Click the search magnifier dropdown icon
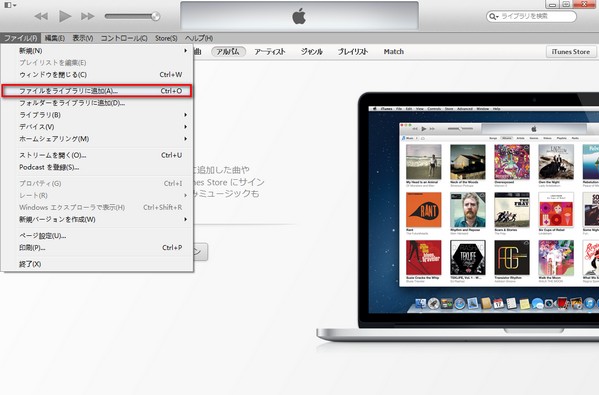The height and width of the screenshot is (395, 599). point(494,16)
